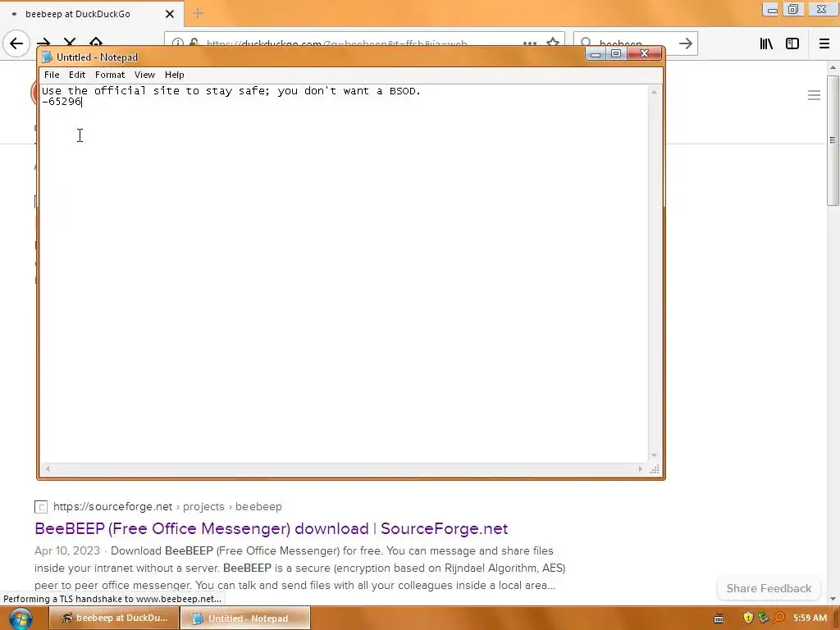This screenshot has height=630, width=840.
Task: Open the network tray icon in system tray
Action: tap(764, 619)
